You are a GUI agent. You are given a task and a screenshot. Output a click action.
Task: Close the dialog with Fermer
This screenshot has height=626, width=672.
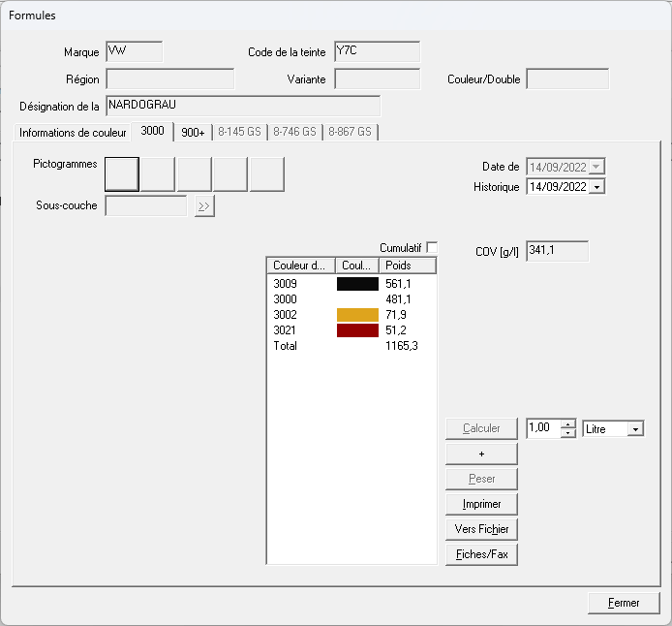(x=624, y=603)
